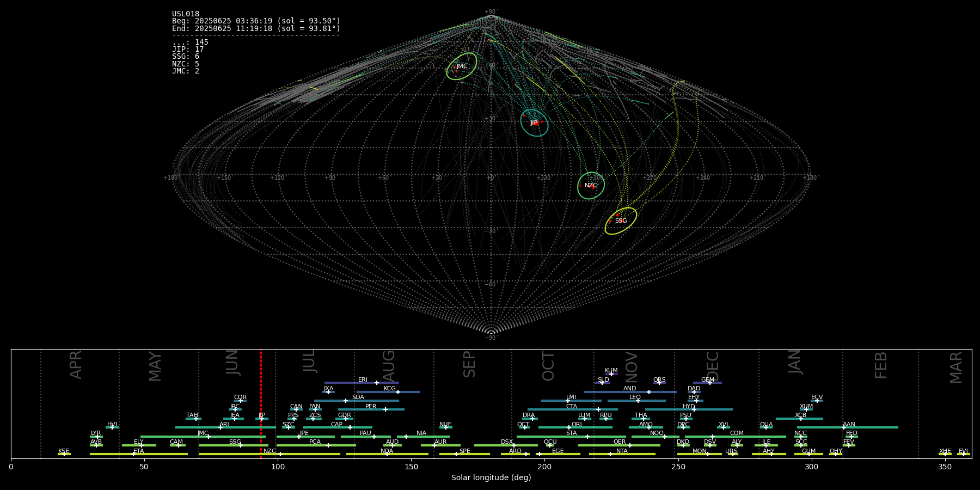Click the FEB month label

coord(880,365)
